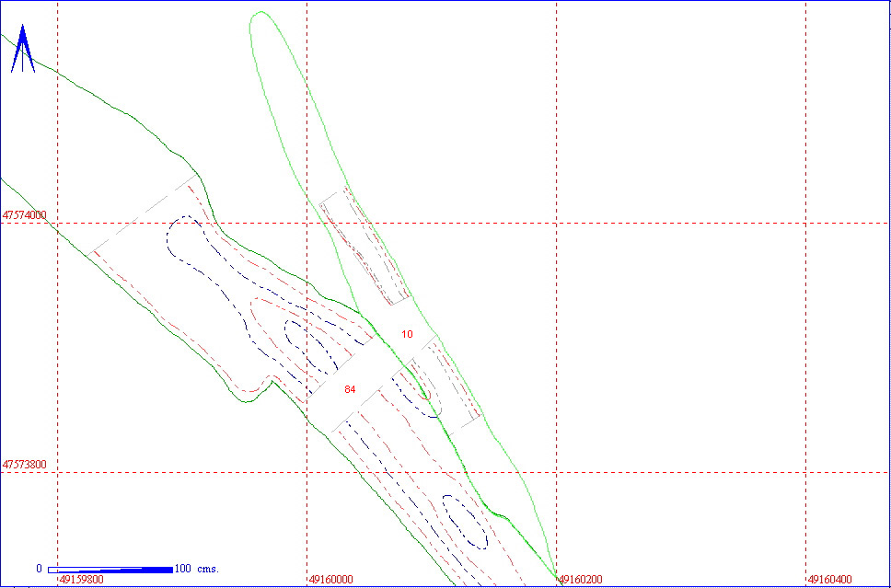Click the 49160400 easting axis label
Viewport: 891px width, 588px height.
830,581
